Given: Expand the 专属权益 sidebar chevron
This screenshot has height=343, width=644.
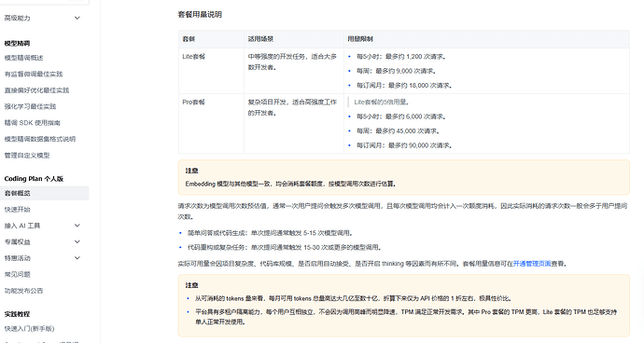Looking at the screenshot, I should [x=77, y=242].
